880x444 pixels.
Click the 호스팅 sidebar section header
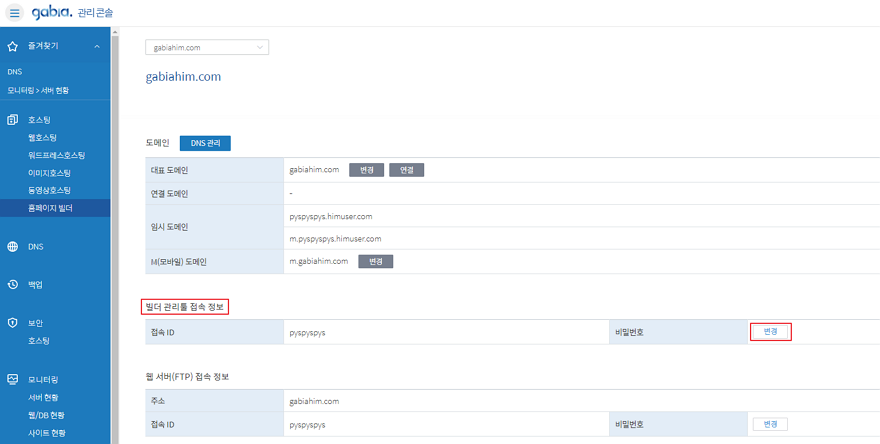coord(39,120)
